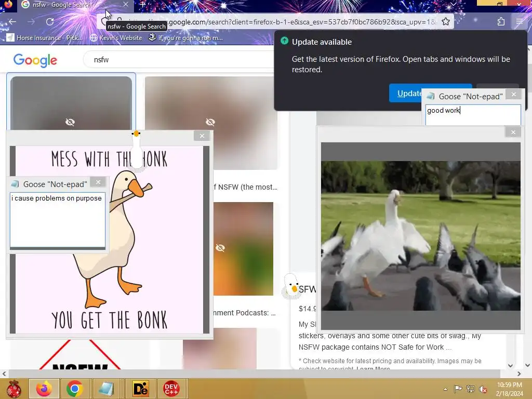Click the Not-epad title icon on left notepad
The image size is (532, 399).
[x=15, y=184]
